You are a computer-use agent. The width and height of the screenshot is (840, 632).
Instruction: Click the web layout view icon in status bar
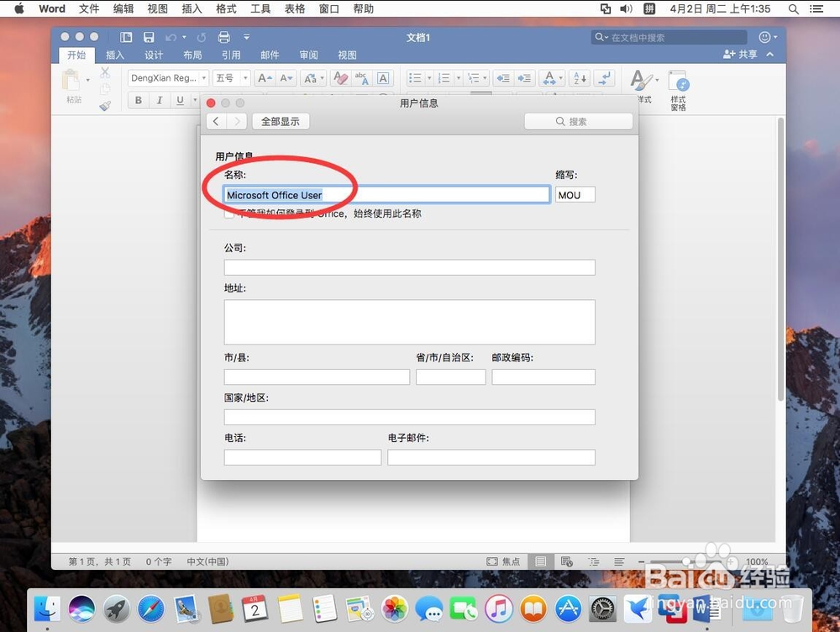coord(567,561)
